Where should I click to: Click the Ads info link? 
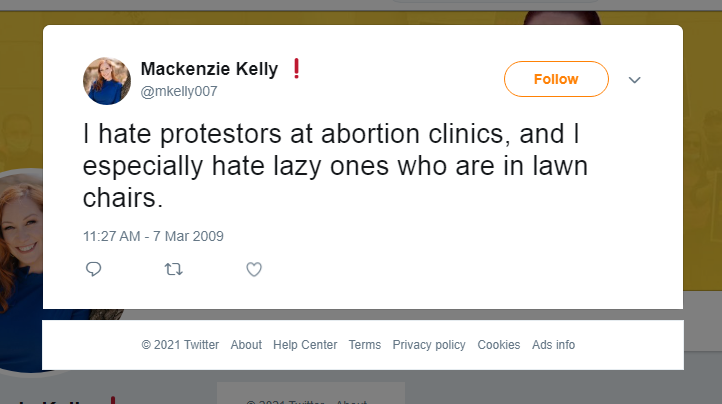click(553, 345)
